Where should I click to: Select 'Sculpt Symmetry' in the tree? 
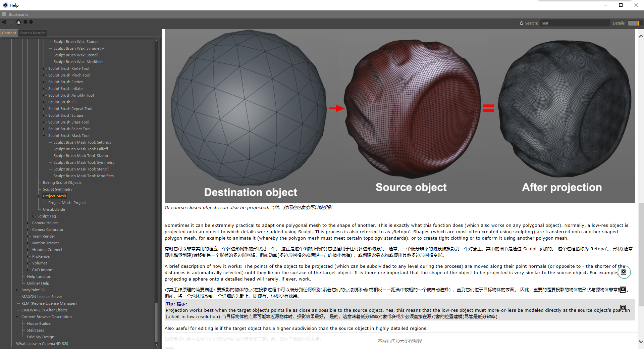tap(58, 189)
